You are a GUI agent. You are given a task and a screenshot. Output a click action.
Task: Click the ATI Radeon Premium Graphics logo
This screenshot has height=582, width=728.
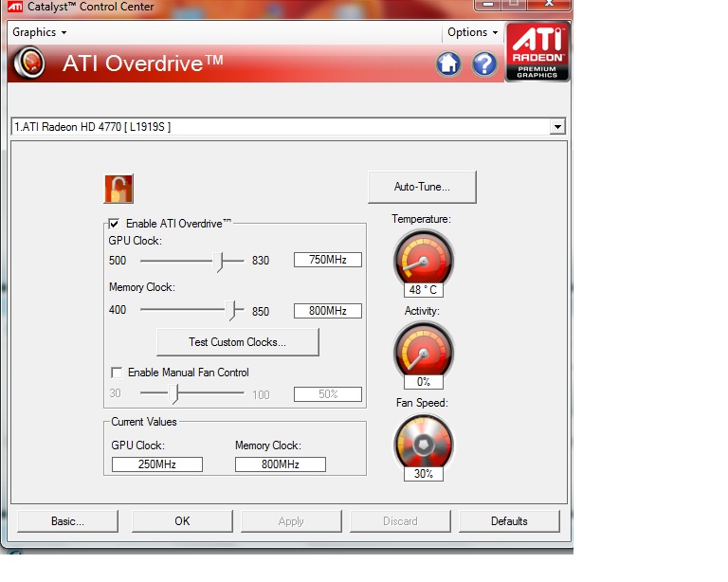pyautogui.click(x=537, y=52)
